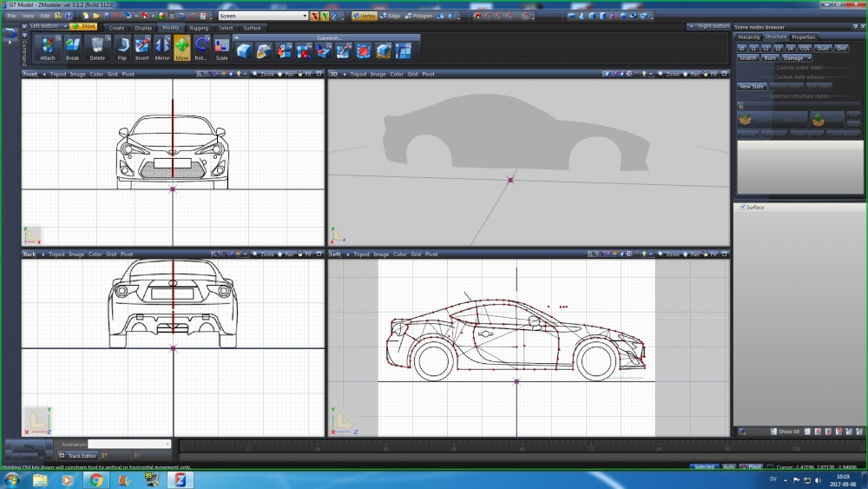Select the Attach tool

[x=47, y=48]
